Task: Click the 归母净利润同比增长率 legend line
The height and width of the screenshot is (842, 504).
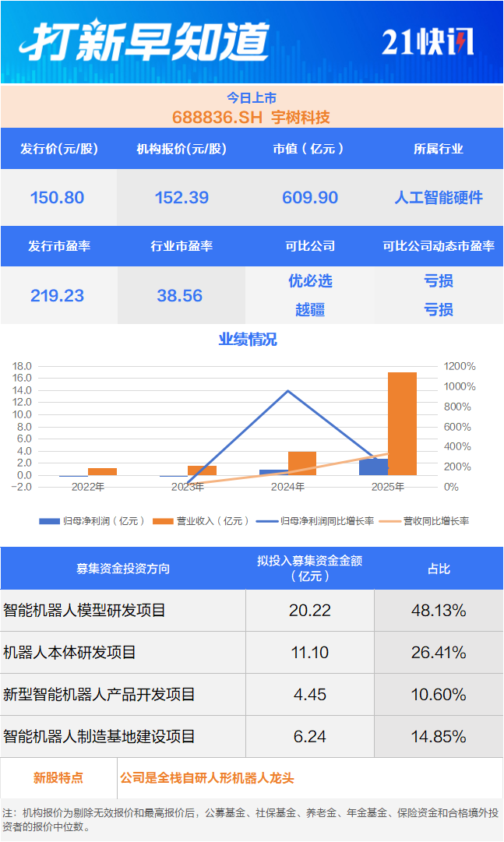Action: pos(266,521)
